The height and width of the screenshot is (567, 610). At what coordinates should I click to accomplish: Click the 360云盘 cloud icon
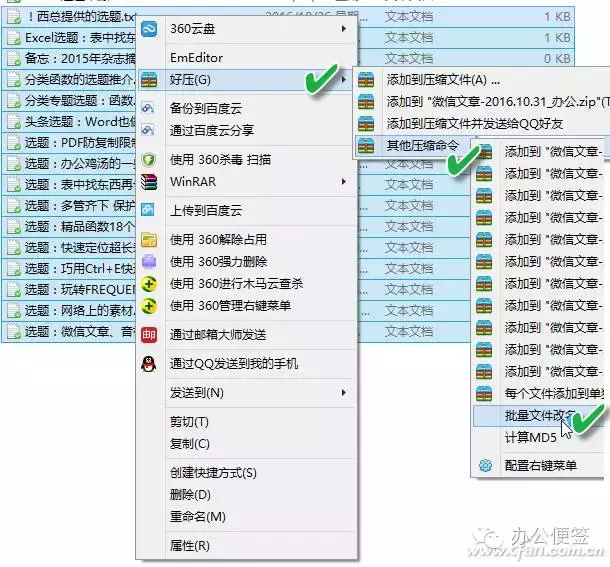pos(149,29)
